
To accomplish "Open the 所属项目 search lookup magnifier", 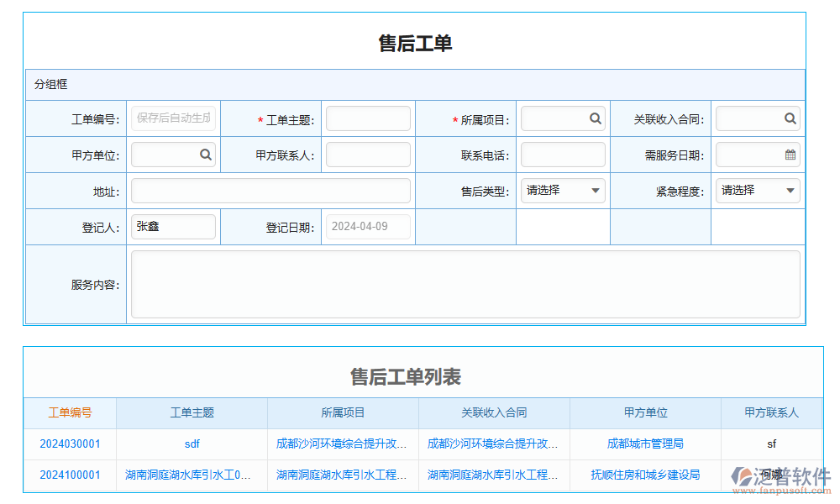I will 596,118.
